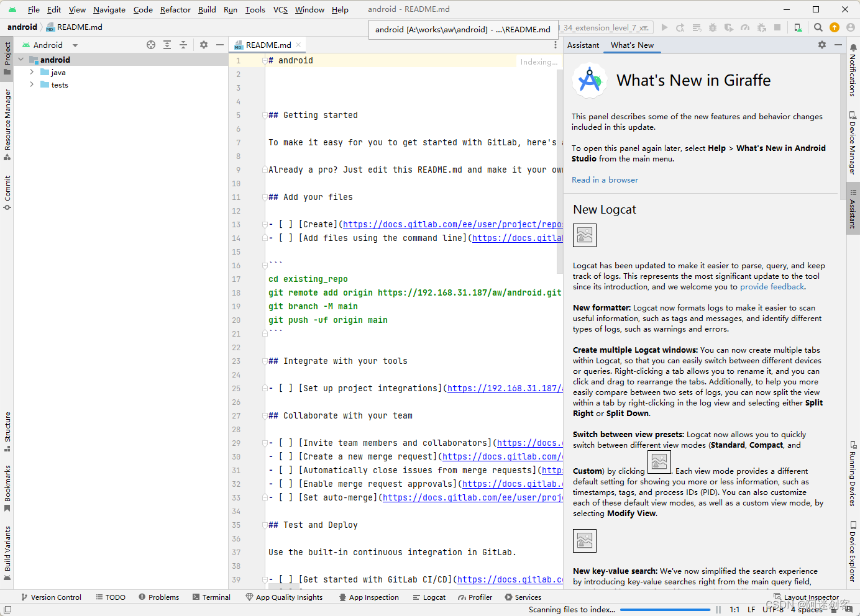The width and height of the screenshot is (860, 616).
Task: Click the orange update available icon
Action: click(x=835, y=27)
